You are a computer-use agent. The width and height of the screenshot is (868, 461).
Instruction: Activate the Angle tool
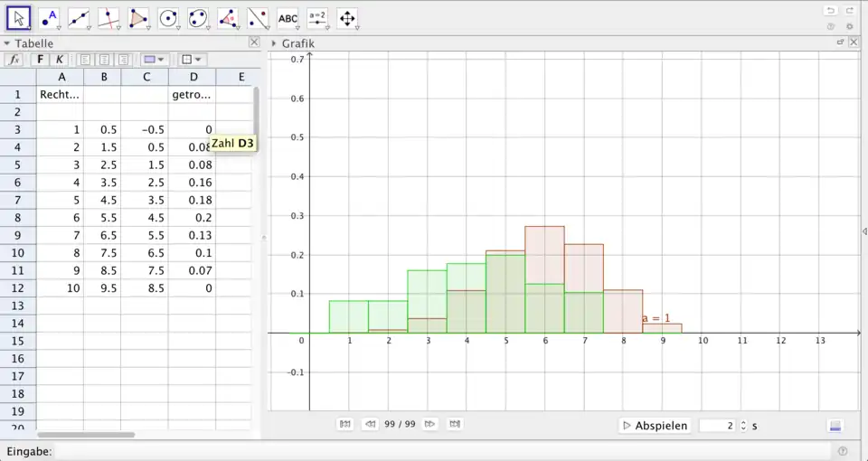point(228,17)
